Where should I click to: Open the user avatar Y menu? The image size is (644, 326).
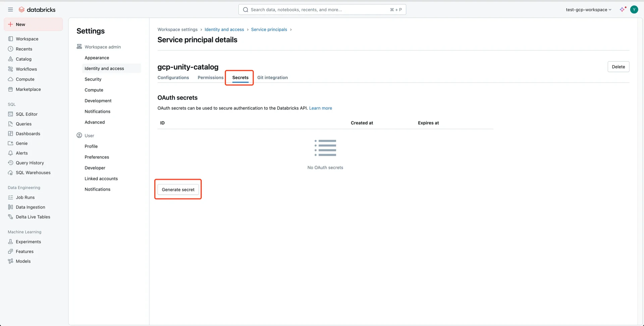tap(634, 10)
